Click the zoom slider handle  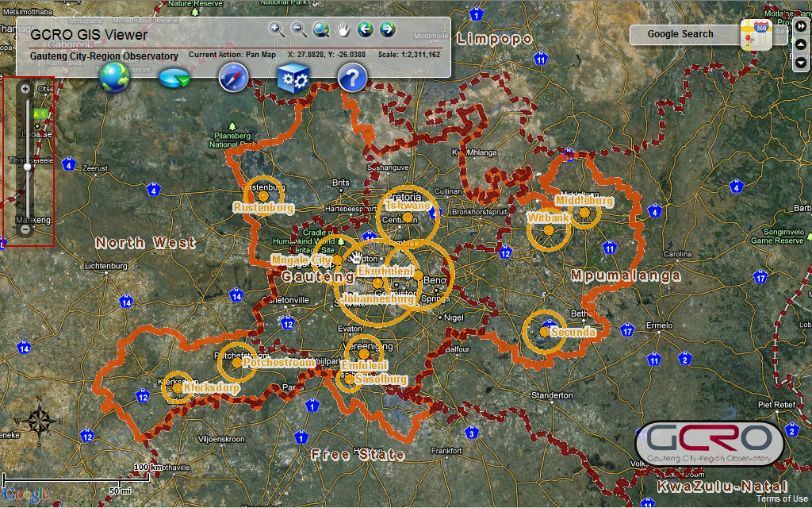[28, 167]
